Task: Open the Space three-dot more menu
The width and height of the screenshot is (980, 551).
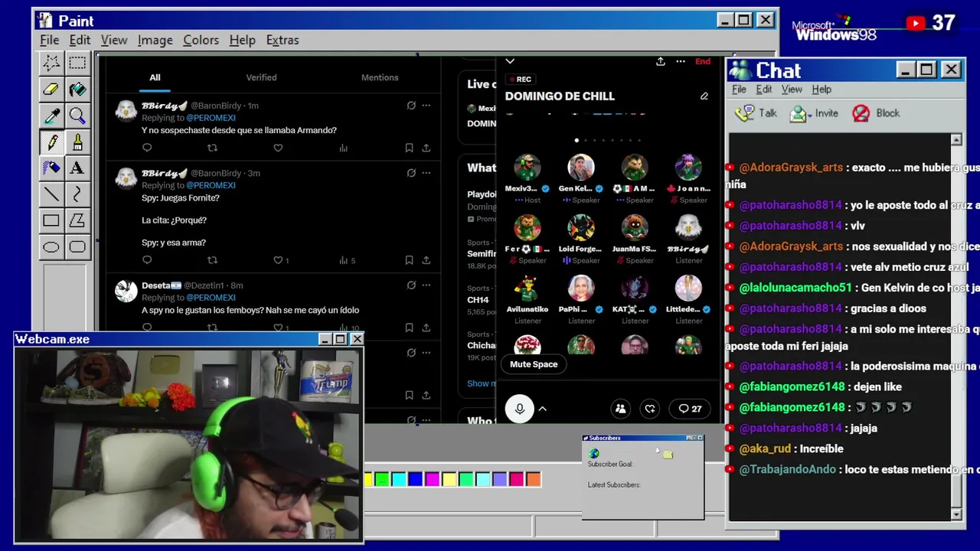Action: tap(680, 61)
